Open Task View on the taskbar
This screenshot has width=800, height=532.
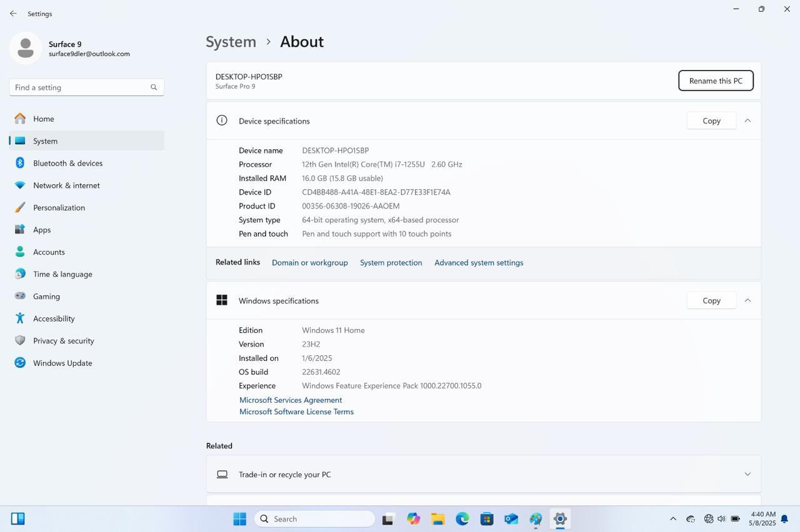(x=387, y=519)
